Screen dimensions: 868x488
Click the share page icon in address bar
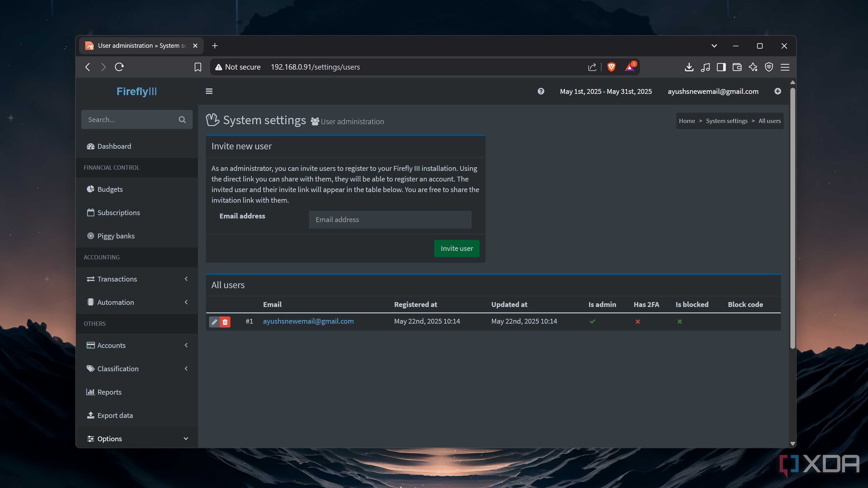(x=592, y=67)
